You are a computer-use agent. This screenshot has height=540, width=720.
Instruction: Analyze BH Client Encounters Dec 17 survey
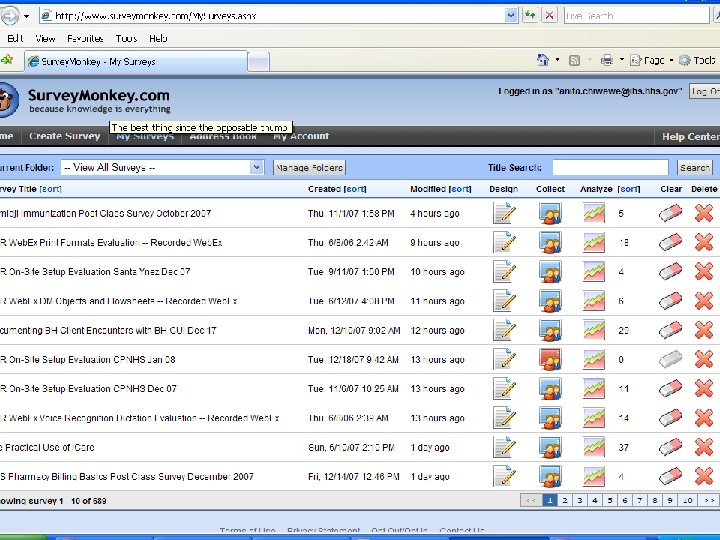click(x=594, y=331)
